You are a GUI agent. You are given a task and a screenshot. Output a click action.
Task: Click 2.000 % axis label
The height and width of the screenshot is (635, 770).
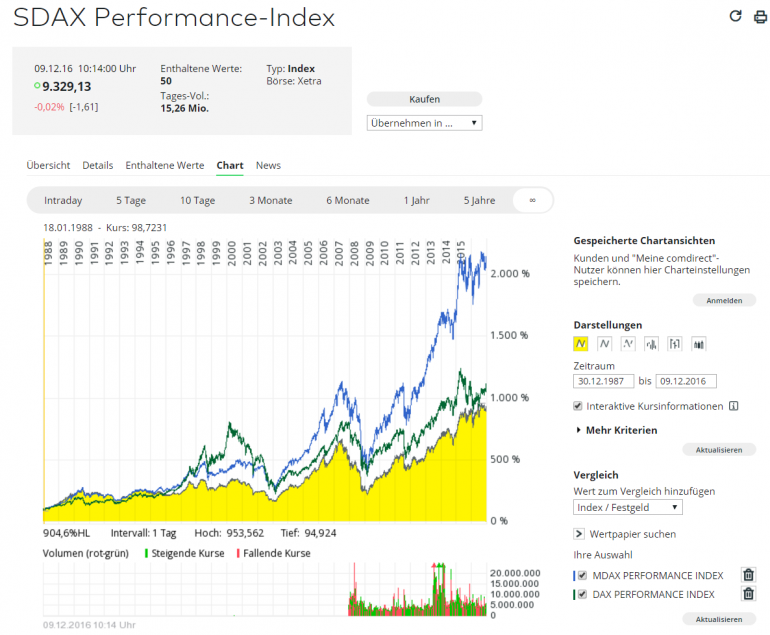click(510, 274)
